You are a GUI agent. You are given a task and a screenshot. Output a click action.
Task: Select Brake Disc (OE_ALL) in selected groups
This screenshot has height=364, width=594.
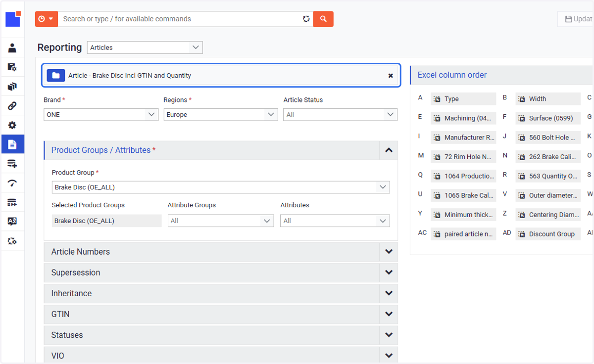(106, 221)
